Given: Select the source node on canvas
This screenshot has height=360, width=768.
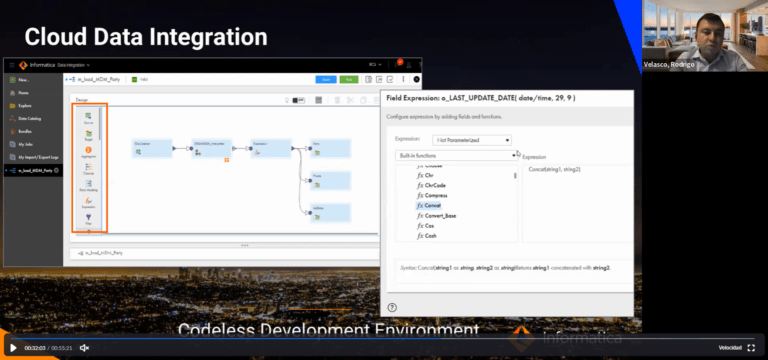Looking at the screenshot, I should [x=152, y=148].
